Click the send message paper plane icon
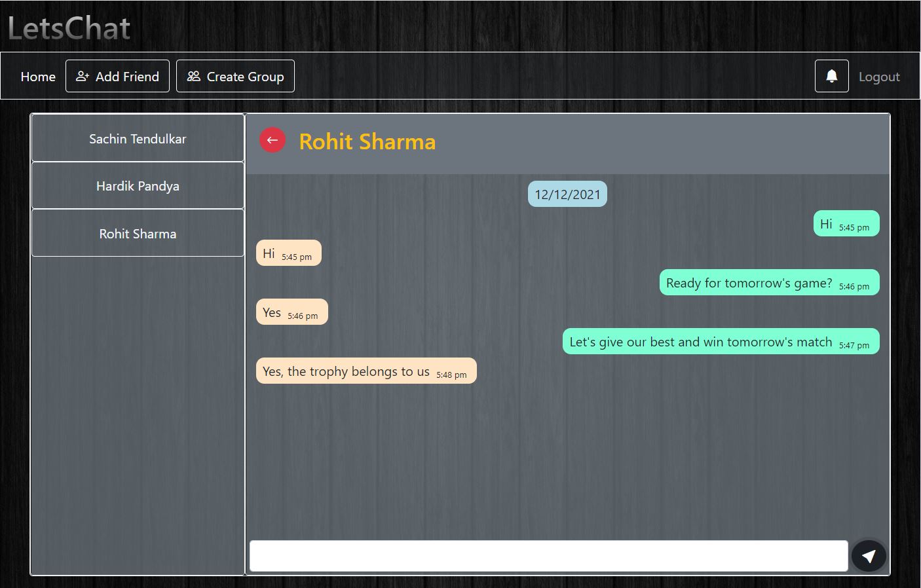The image size is (921, 588). [x=869, y=556]
